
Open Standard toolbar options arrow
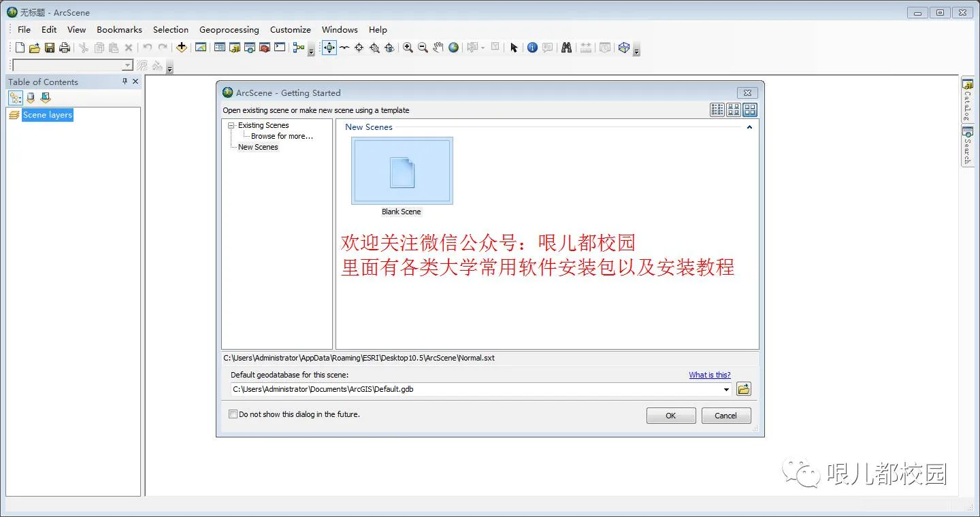click(311, 51)
